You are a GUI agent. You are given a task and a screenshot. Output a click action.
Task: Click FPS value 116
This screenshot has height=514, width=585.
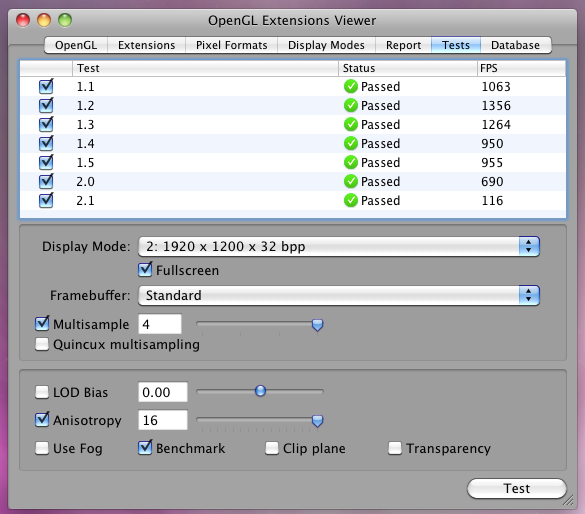pyautogui.click(x=492, y=201)
